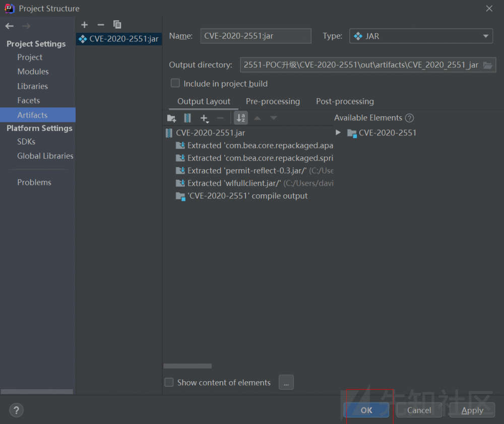Click horizontal scrollbar under output layout tree
This screenshot has height=424, width=504.
(187, 366)
